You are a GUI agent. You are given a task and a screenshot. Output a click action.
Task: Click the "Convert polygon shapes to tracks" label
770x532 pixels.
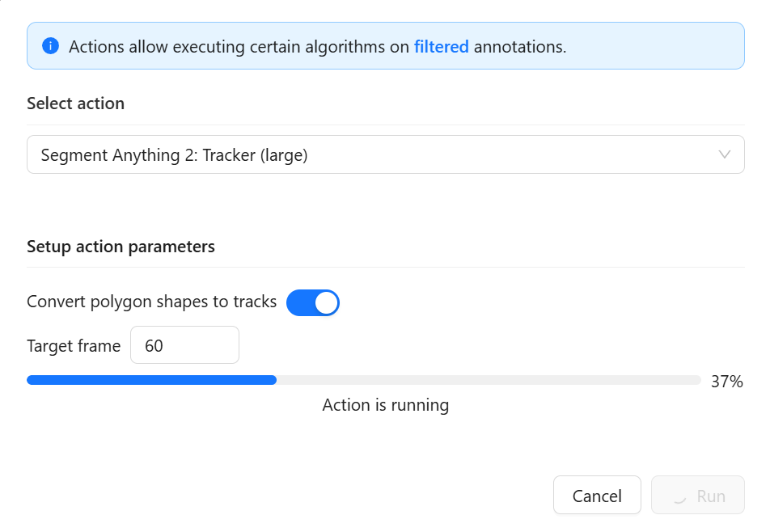click(152, 302)
